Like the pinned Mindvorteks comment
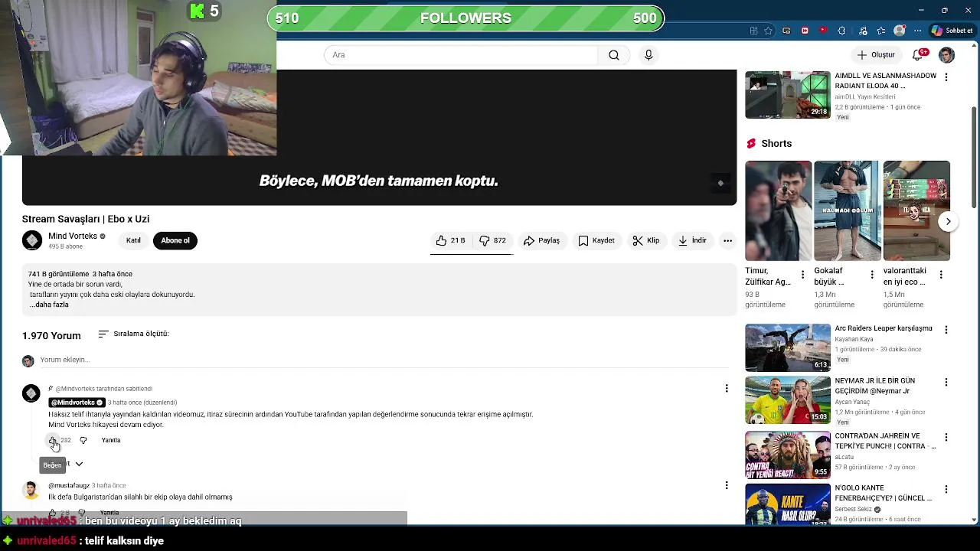 pyautogui.click(x=53, y=440)
